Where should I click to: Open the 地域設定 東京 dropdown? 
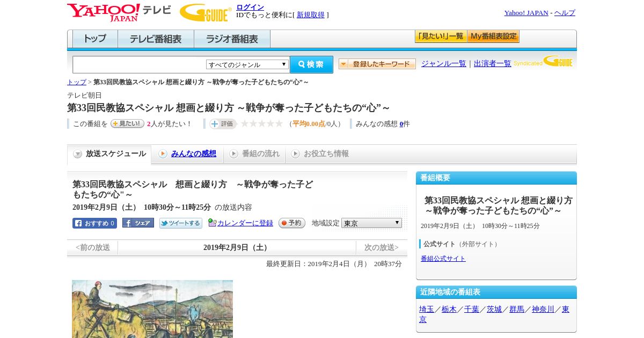tap(371, 223)
